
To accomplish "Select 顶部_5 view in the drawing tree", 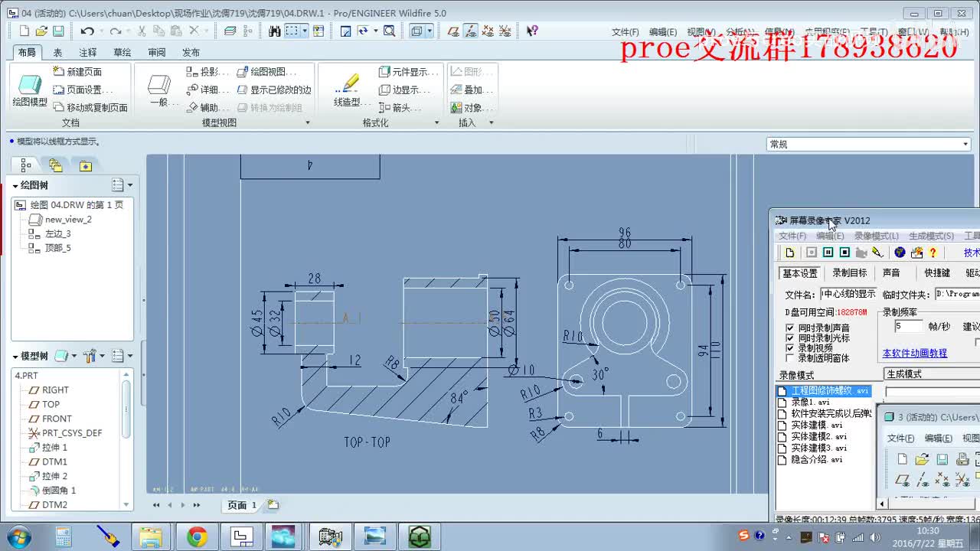I will coord(50,248).
